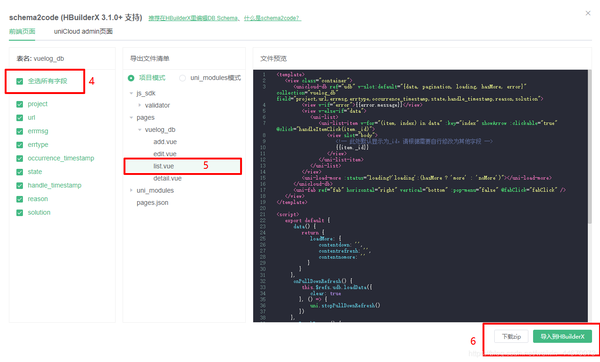Select the uni_modules folder label
The image size is (600, 362).
pyautogui.click(x=155, y=191)
